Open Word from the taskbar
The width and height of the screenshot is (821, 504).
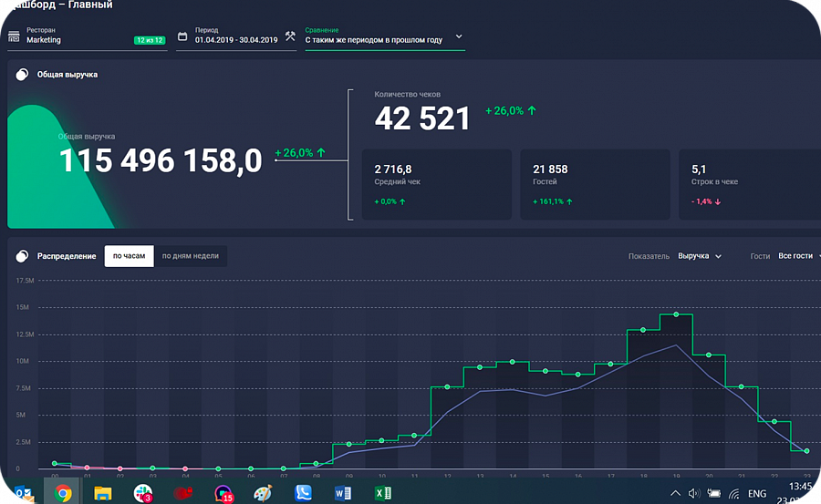[343, 493]
